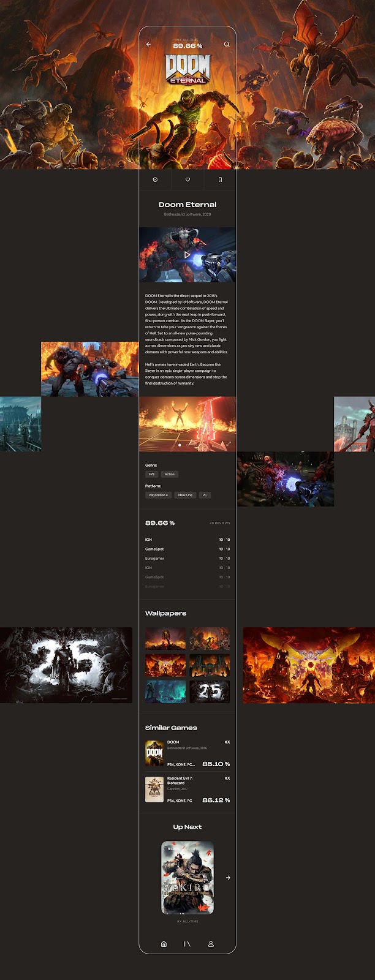Go to Home in bottom navigation
Viewport: 375px width, 980px height.
point(164,944)
